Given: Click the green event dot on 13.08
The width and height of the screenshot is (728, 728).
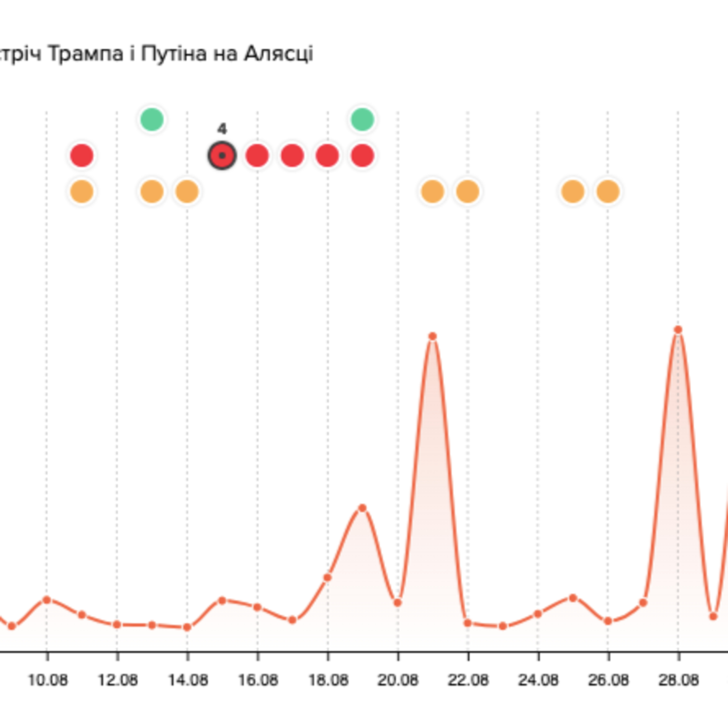Looking at the screenshot, I should click(152, 119).
